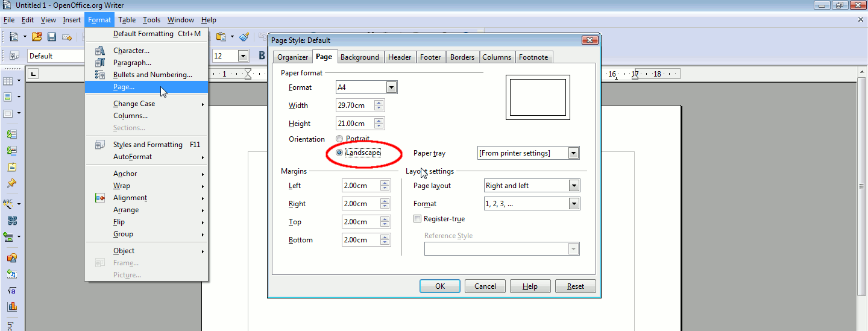The image size is (868, 331).
Task: Click the Paste clipboard icon
Action: pyautogui.click(x=221, y=37)
